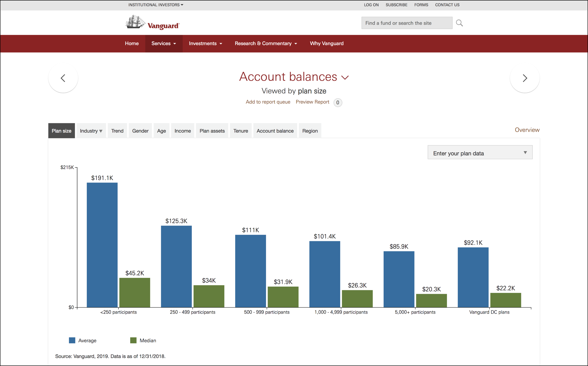Open the Research & Commentary menu
588x366 pixels.
coord(266,44)
